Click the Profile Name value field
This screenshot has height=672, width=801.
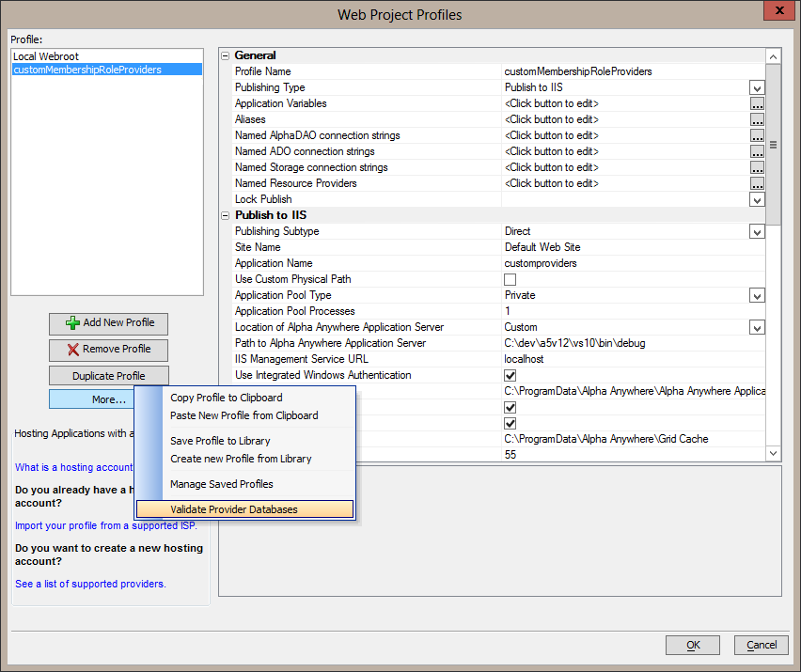tap(634, 71)
